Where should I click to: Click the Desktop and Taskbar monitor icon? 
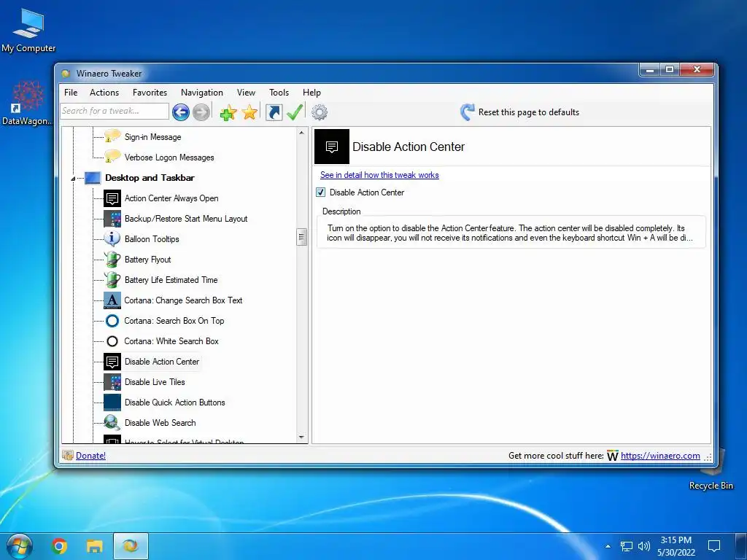[93, 178]
